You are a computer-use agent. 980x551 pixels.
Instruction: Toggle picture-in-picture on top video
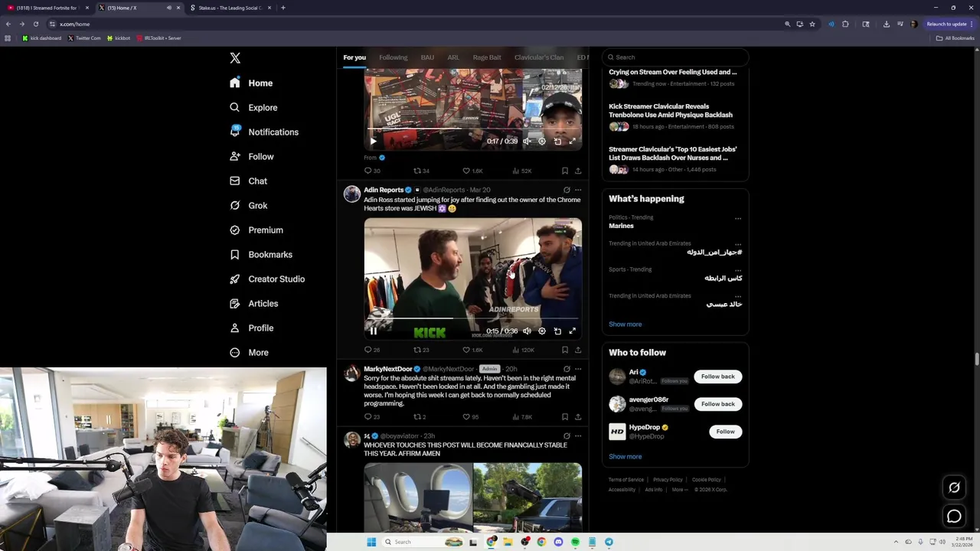point(557,141)
